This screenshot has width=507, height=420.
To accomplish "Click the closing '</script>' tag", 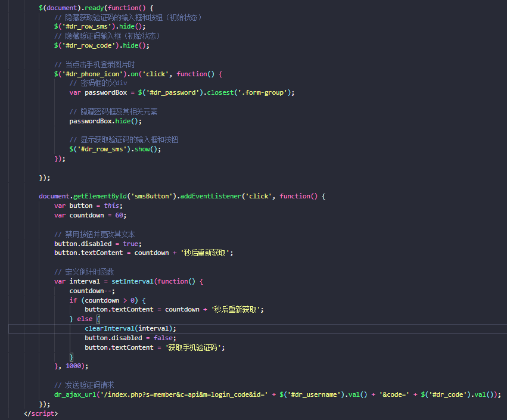I will pyautogui.click(x=41, y=413).
